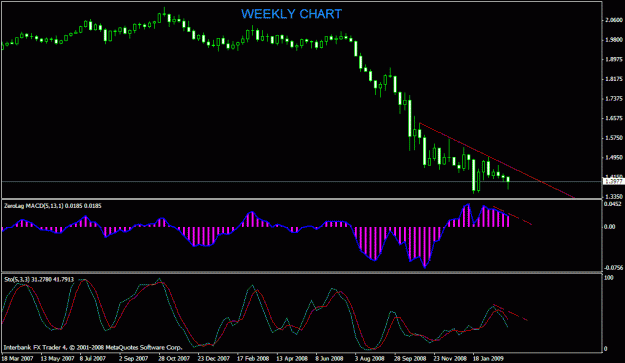The height and width of the screenshot is (363, 625).
Task: Click the 13 Apr 2008 date label
Action: coord(292,358)
